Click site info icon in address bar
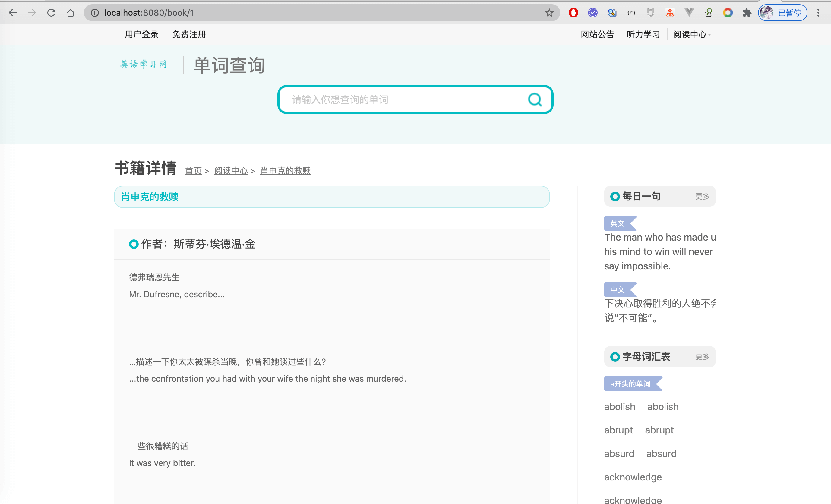The image size is (831, 504). coord(95,13)
